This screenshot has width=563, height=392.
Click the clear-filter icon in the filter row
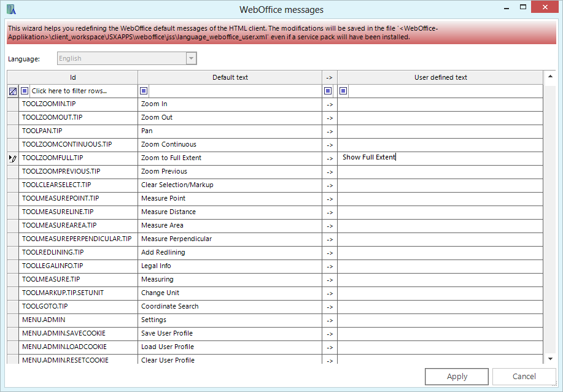(12, 91)
